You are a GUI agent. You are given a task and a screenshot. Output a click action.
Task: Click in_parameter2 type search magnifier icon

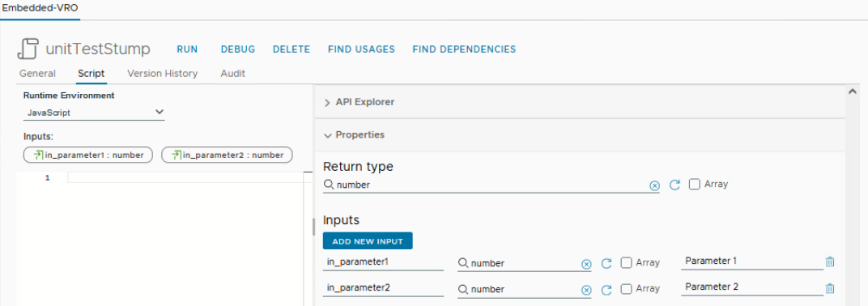coord(463,289)
